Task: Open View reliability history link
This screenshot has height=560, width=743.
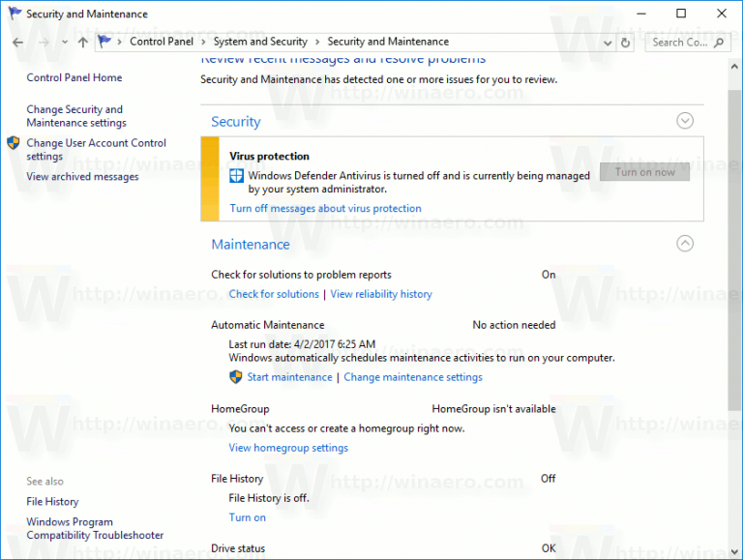Action: (381, 294)
